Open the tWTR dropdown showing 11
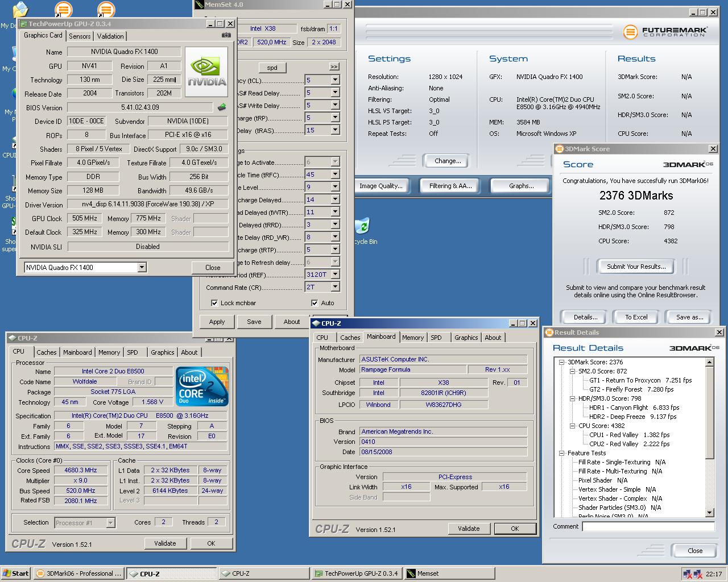This screenshot has width=728, height=582. (x=335, y=212)
